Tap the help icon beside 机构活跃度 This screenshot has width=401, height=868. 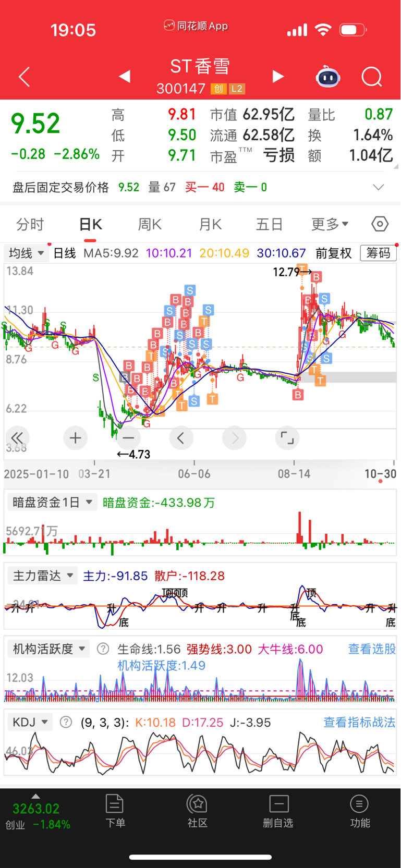coord(103,649)
